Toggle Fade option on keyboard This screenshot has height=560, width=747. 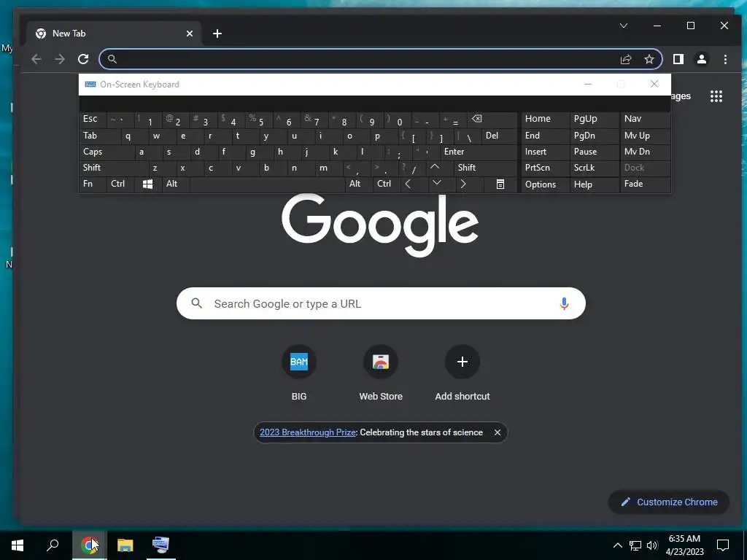(645, 184)
